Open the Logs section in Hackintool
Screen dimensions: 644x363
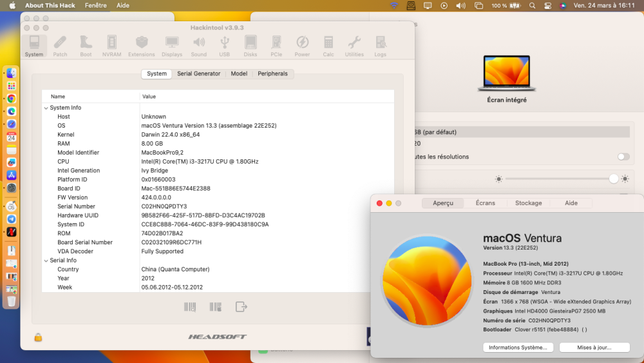381,46
